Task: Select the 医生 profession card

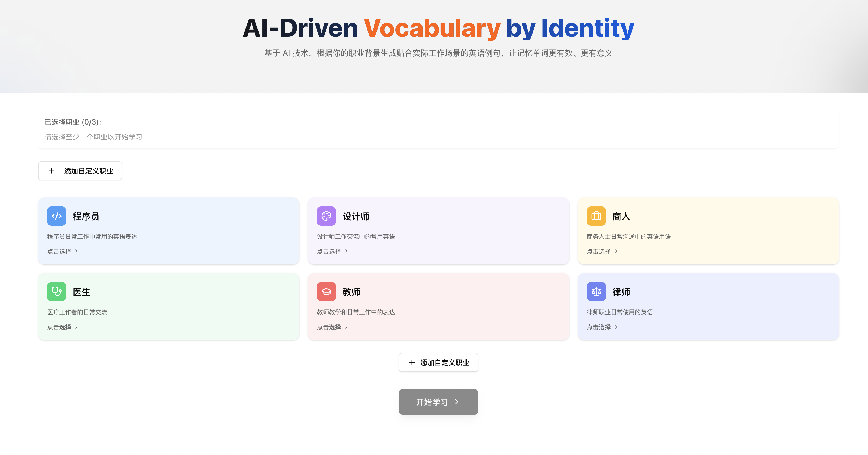Action: 169,306
